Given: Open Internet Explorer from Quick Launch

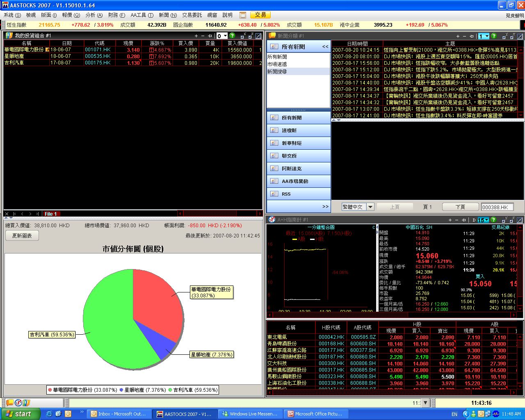Looking at the screenshot, I should click(49, 414).
